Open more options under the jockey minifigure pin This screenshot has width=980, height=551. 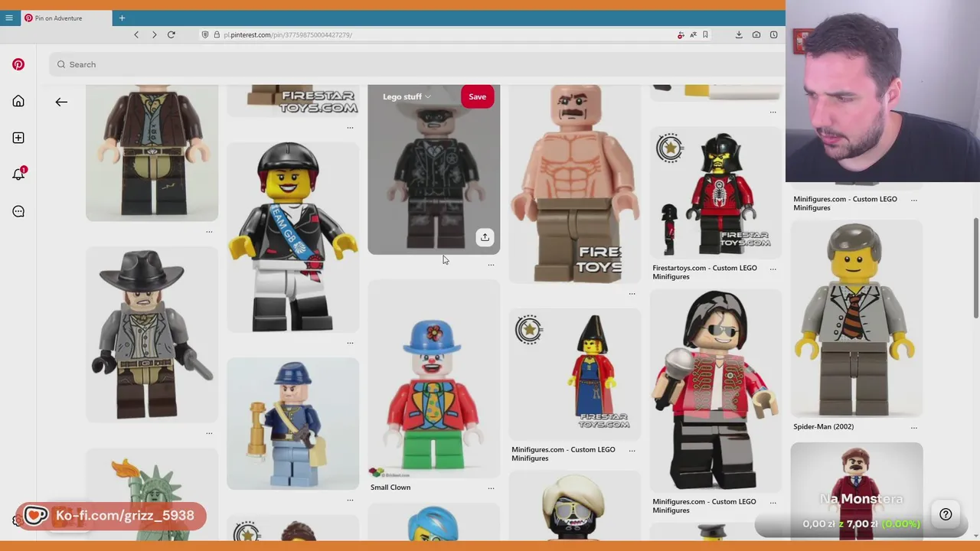350,343
